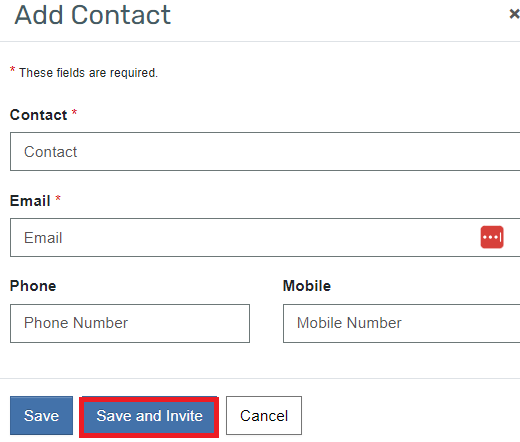Click the red asterisk beside Email label

[x=58, y=198]
